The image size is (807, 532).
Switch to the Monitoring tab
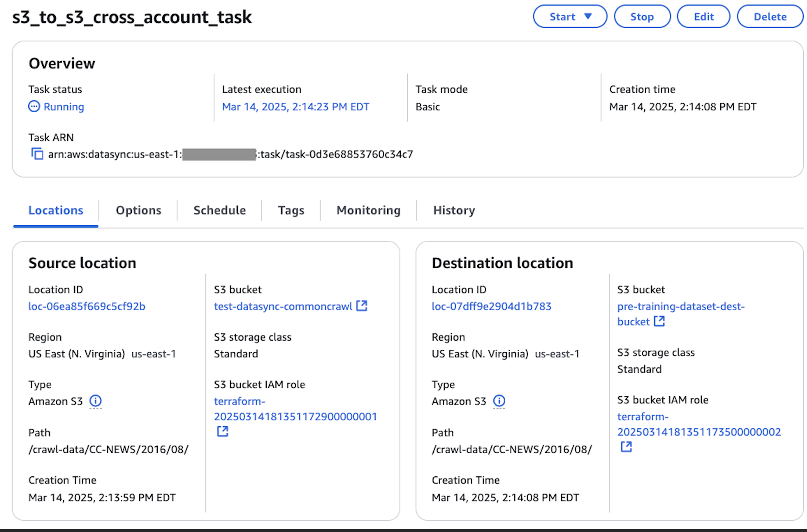click(368, 210)
